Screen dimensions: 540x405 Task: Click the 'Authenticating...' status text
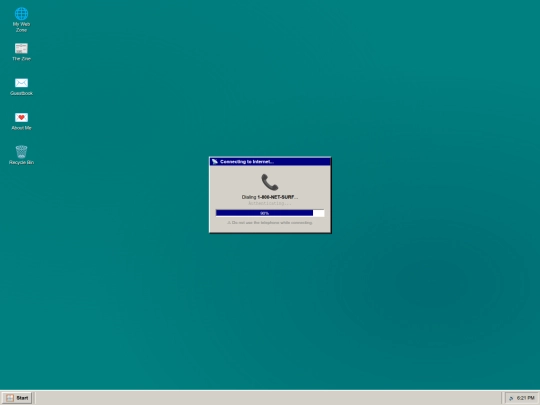(270, 203)
